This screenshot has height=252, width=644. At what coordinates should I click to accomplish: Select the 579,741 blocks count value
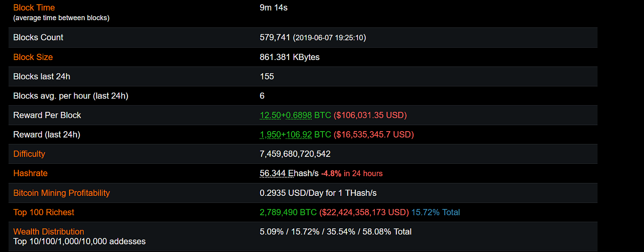click(x=275, y=38)
